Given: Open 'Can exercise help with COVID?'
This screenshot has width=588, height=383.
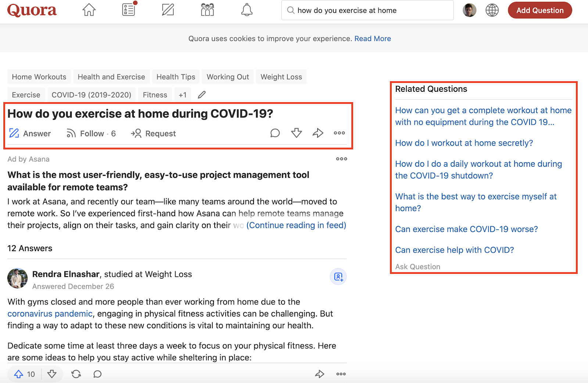Looking at the screenshot, I should pos(454,250).
